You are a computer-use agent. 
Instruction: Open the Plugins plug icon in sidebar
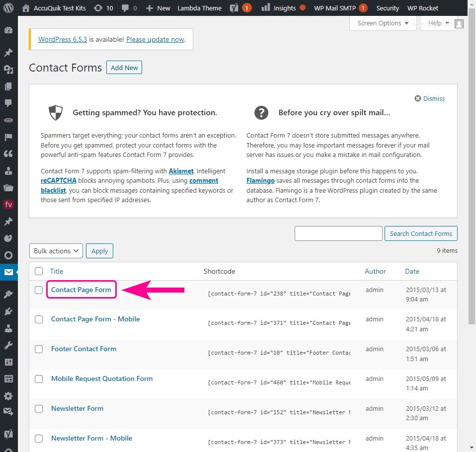[8, 311]
